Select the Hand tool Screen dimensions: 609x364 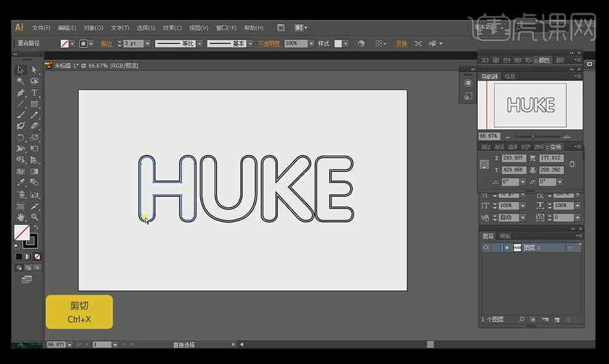20,217
